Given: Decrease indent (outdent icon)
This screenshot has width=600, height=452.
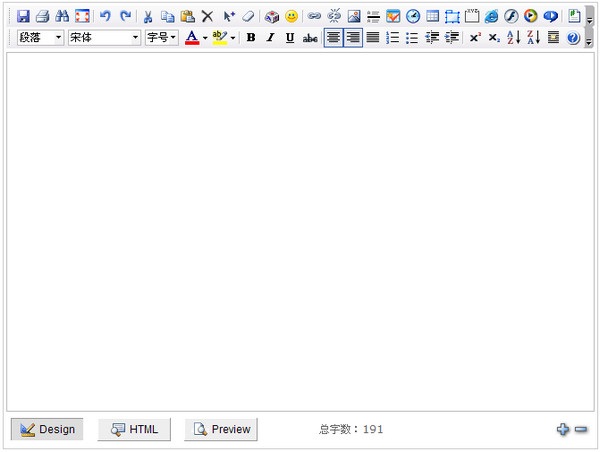Looking at the screenshot, I should [432, 38].
